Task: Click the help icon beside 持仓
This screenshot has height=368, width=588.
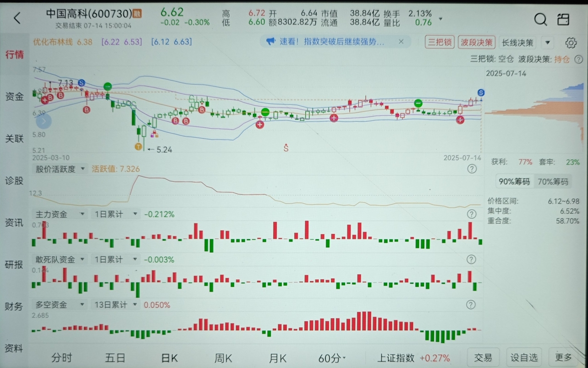Action: [578, 59]
